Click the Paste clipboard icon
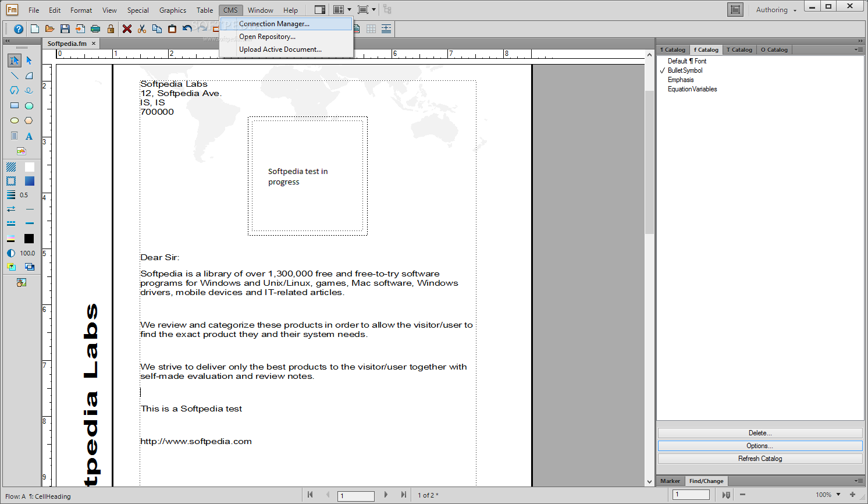Image resolution: width=868 pixels, height=504 pixels. tap(172, 29)
